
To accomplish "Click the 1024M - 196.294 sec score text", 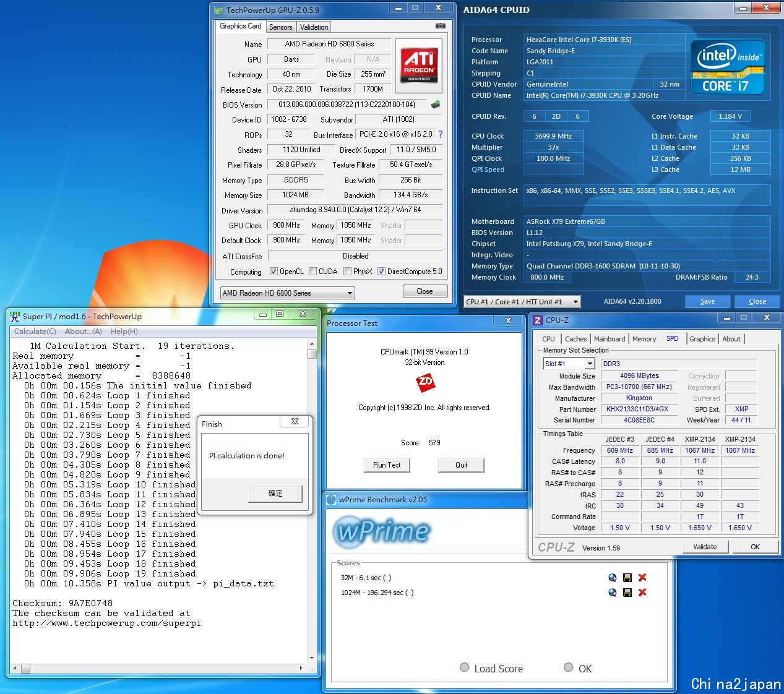I will tap(377, 593).
